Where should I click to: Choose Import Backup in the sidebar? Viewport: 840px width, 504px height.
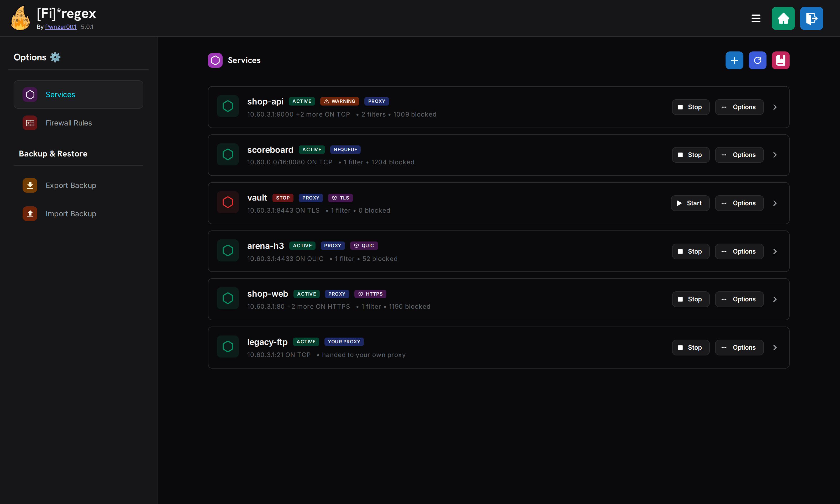pyautogui.click(x=78, y=214)
